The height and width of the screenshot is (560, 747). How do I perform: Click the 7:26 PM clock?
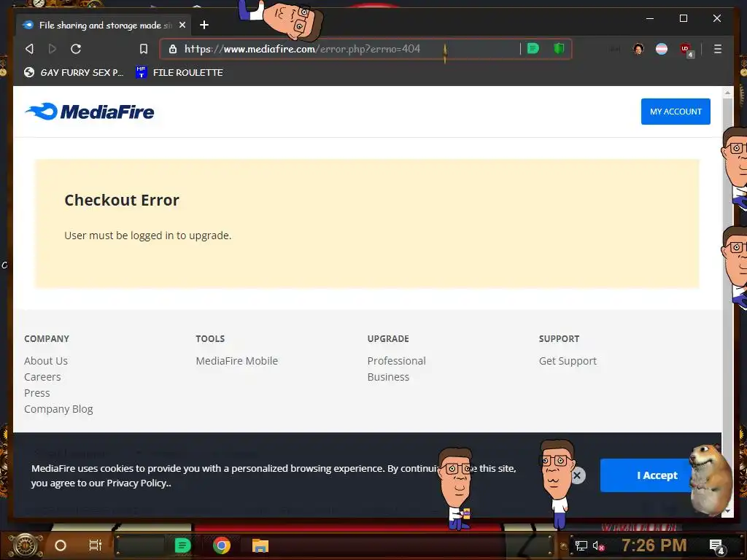(x=654, y=545)
